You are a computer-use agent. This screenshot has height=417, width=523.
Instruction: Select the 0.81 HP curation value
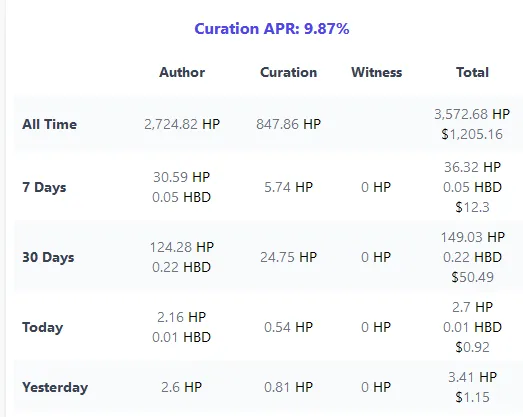tap(289, 387)
